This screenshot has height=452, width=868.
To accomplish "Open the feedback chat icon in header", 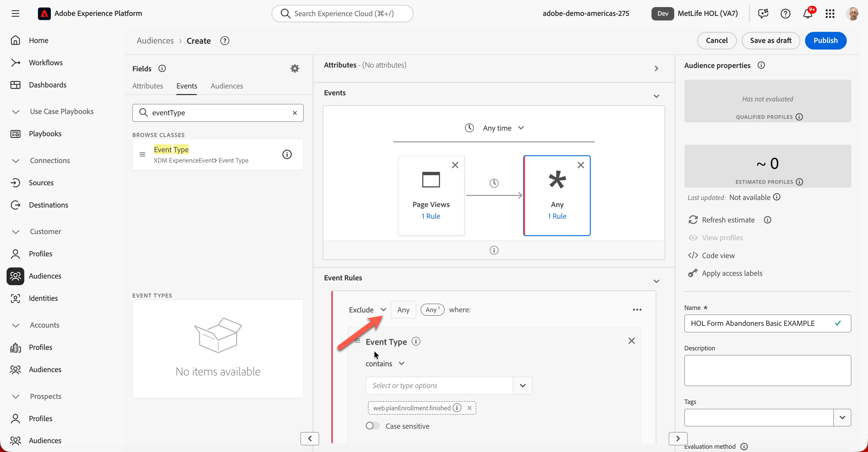I will point(763,13).
